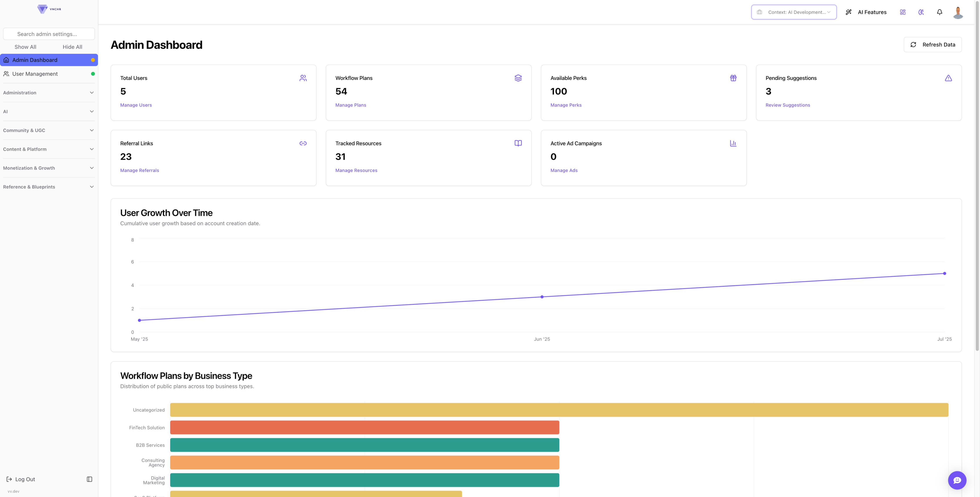Click the Available Perks gift icon
980x497 pixels.
733,78
